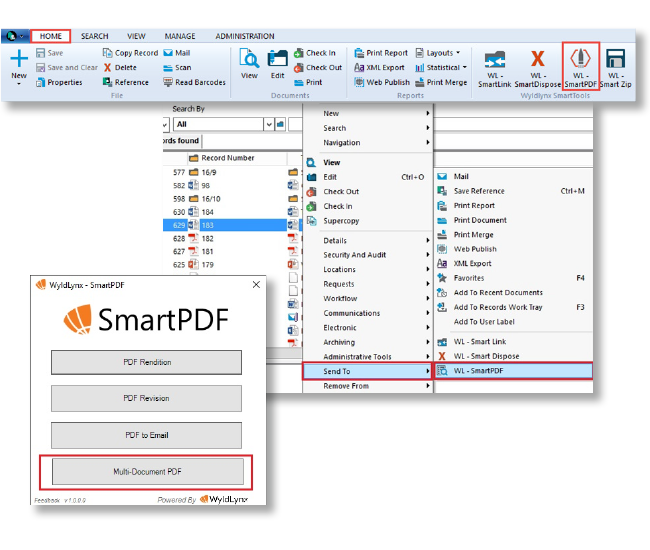The height and width of the screenshot is (550, 650).
Task: Choose Add To Records Work Tray
Action: [513, 307]
